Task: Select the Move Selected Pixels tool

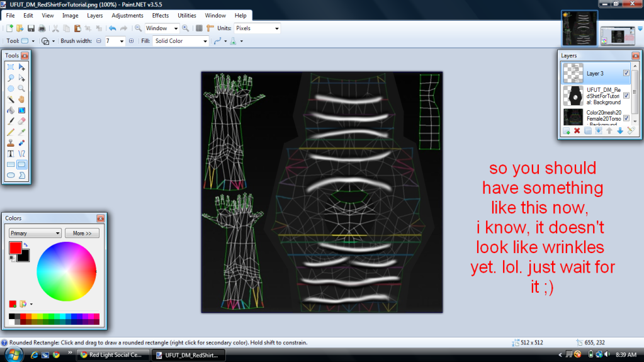Action: tap(22, 67)
